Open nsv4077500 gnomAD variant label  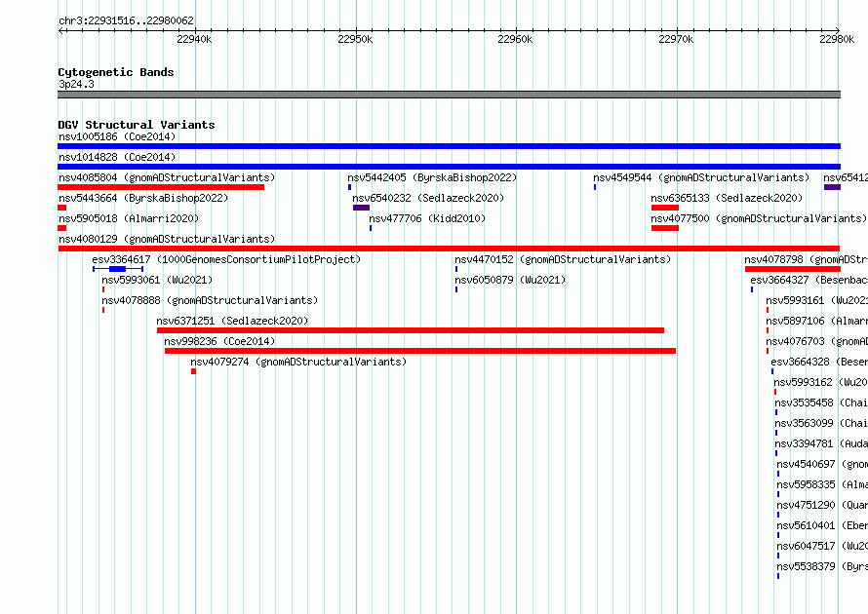point(759,218)
